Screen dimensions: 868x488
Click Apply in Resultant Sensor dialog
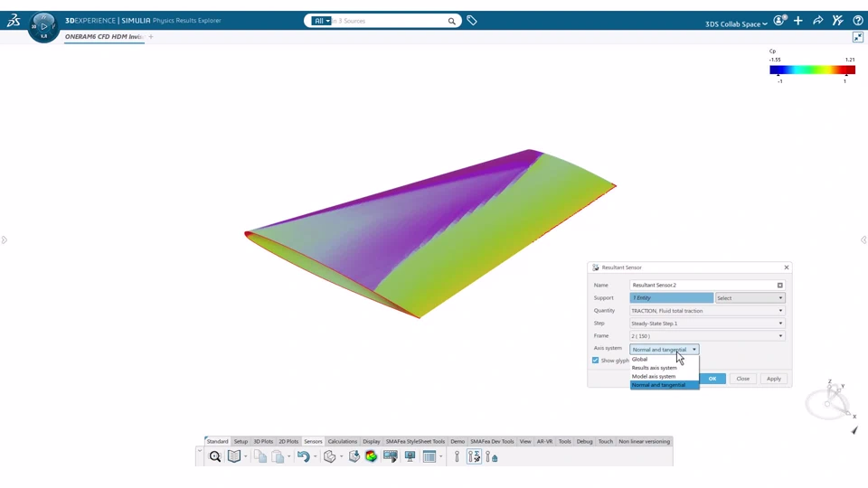click(x=773, y=379)
